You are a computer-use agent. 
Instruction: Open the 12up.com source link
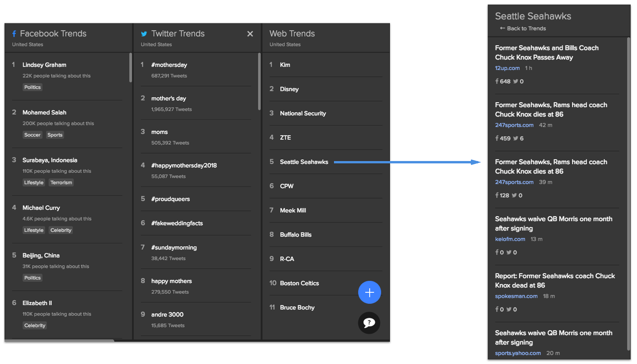coord(507,68)
